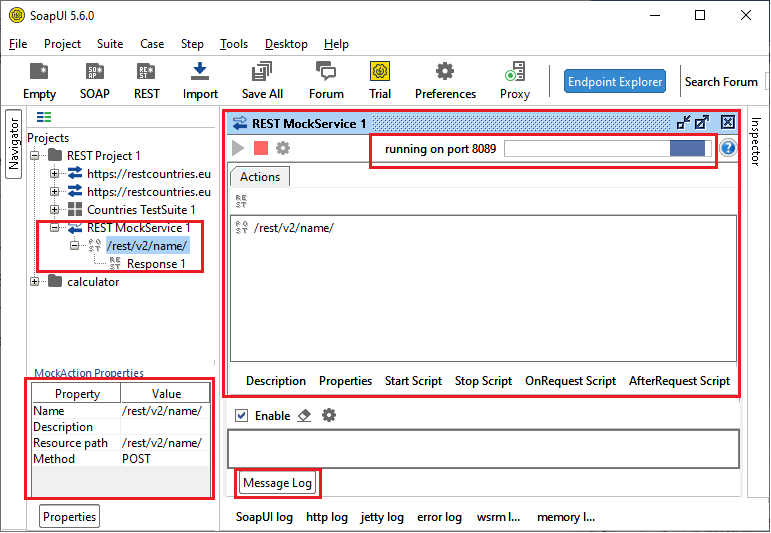Stop the running mock service
This screenshot has width=771, height=533.
pos(261,148)
